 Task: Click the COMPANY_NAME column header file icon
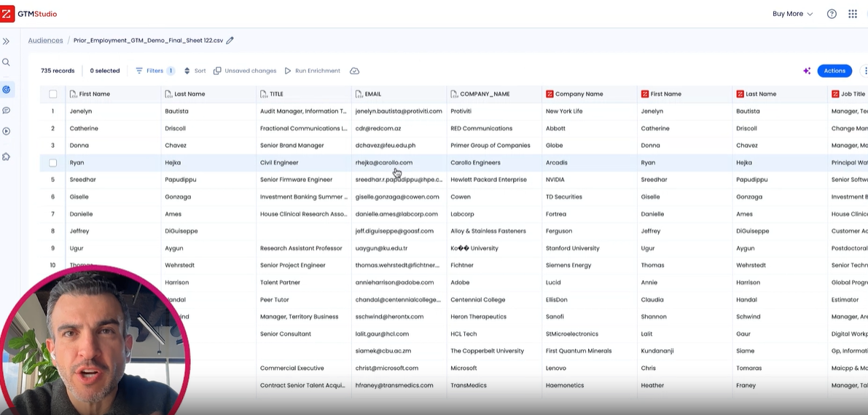[x=454, y=94]
